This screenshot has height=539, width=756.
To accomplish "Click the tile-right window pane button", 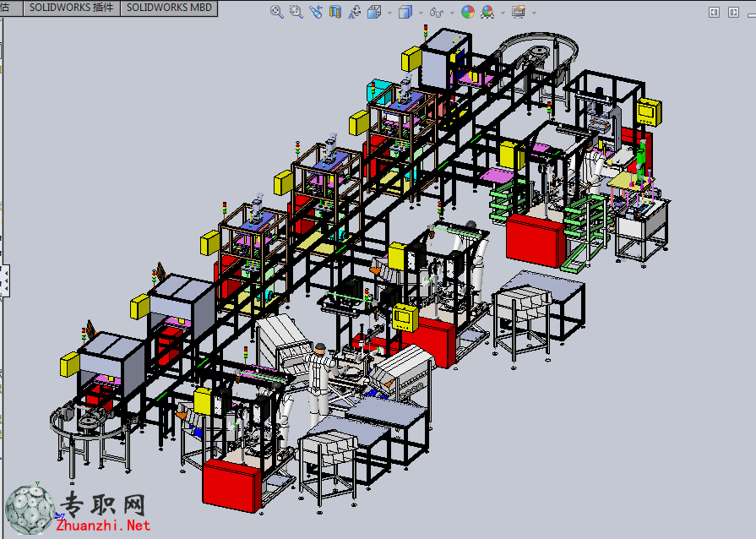I will (733, 12).
